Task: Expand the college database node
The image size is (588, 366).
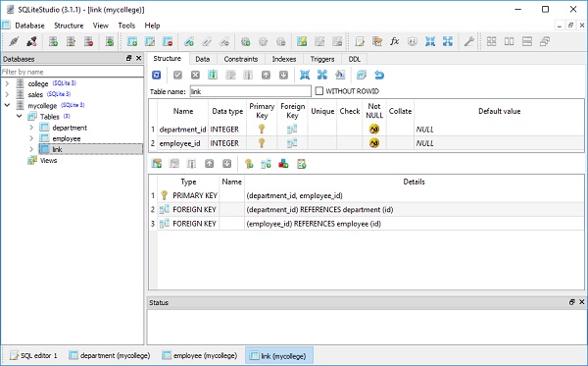Action: click(x=7, y=83)
